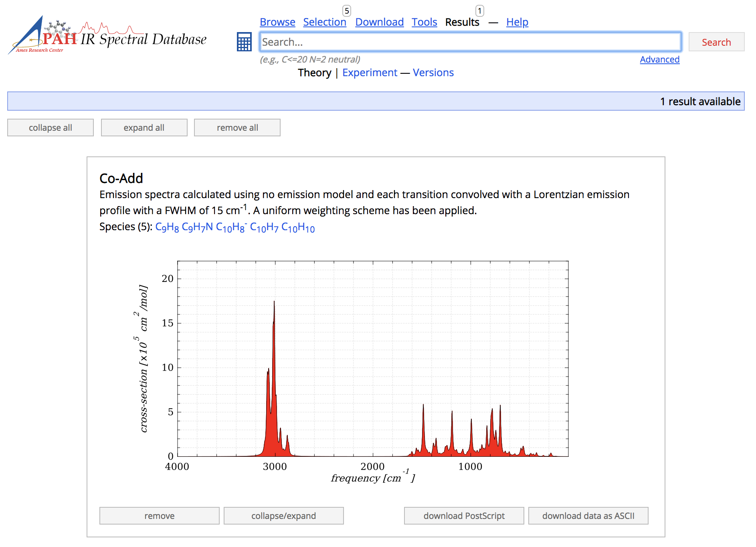Switch to the Experiment database

[x=370, y=73]
